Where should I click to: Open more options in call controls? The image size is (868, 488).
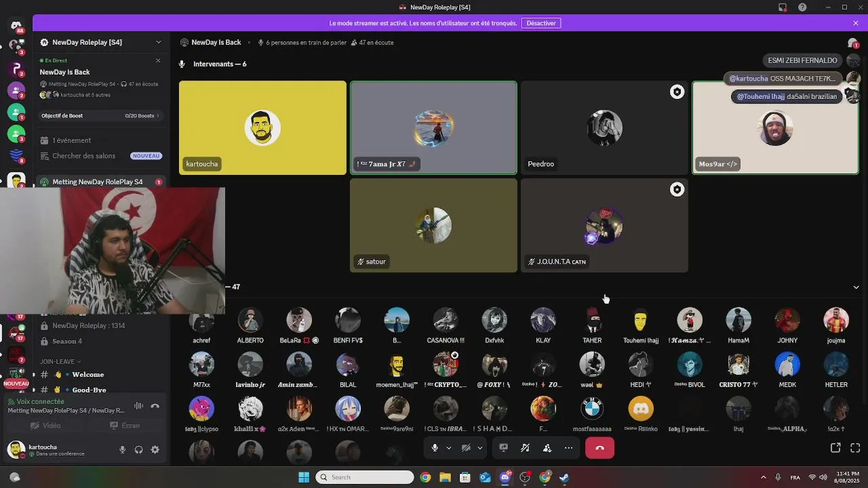coord(568,448)
